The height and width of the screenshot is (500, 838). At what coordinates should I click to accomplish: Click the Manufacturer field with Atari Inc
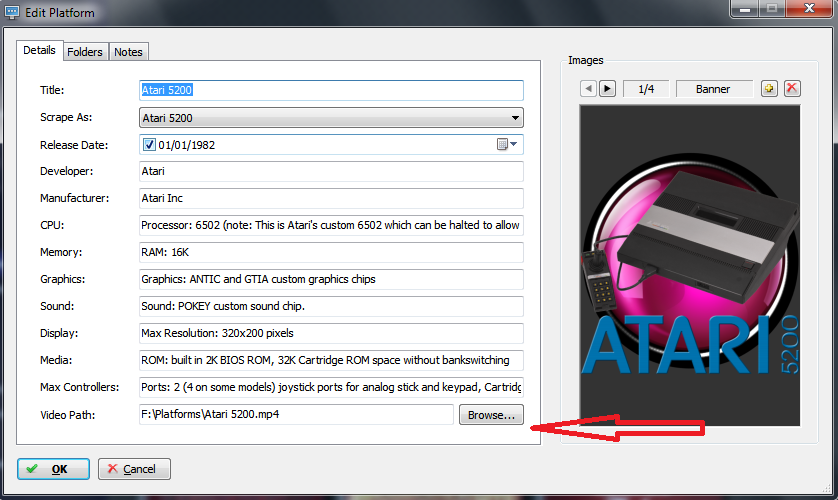tap(331, 198)
